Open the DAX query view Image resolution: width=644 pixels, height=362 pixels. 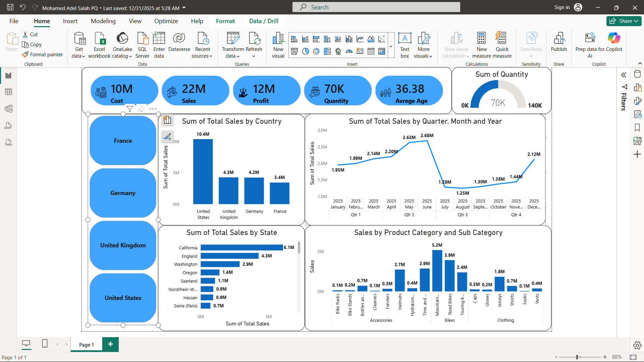click(x=8, y=126)
